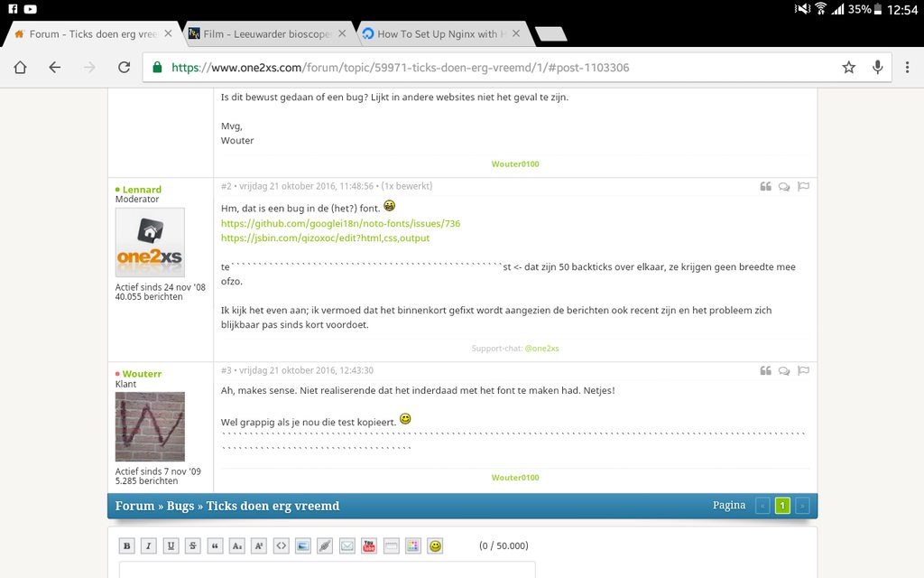Image resolution: width=924 pixels, height=578 pixels.
Task: Navigate back in the browser
Action: point(55,67)
